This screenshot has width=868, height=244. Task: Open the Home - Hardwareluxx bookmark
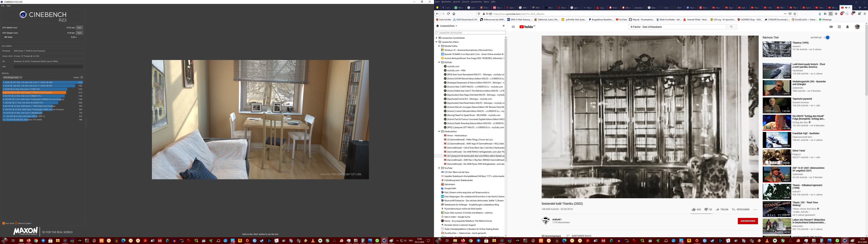(457, 136)
